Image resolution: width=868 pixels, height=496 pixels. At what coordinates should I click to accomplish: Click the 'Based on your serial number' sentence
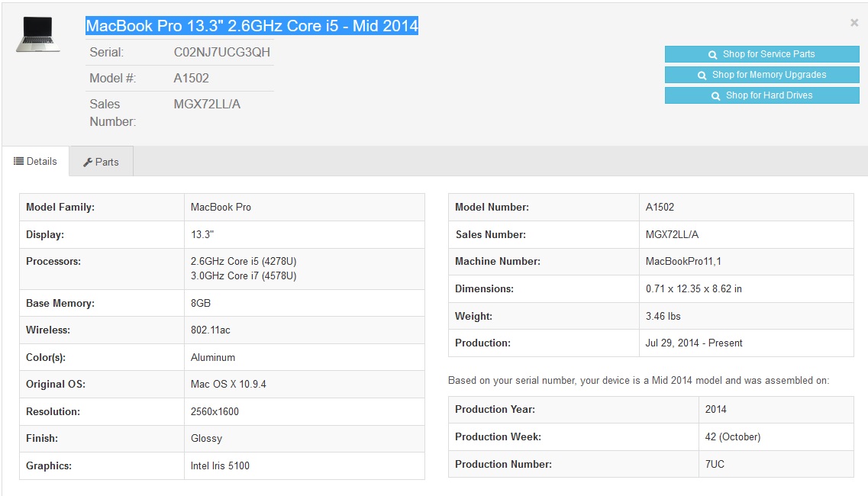pos(638,380)
